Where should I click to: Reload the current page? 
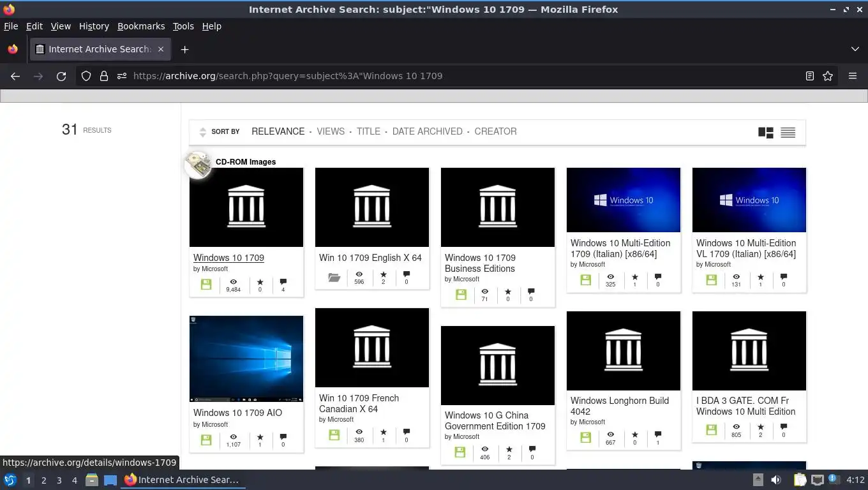click(61, 76)
